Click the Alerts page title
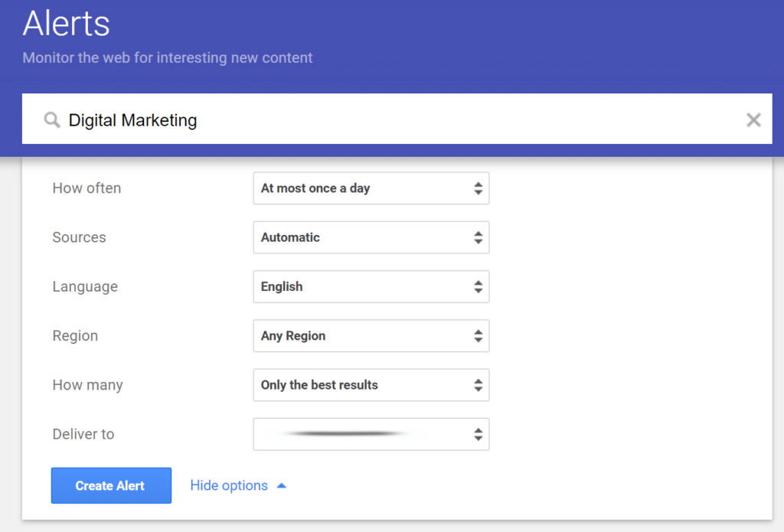The image size is (784, 532). (x=66, y=23)
